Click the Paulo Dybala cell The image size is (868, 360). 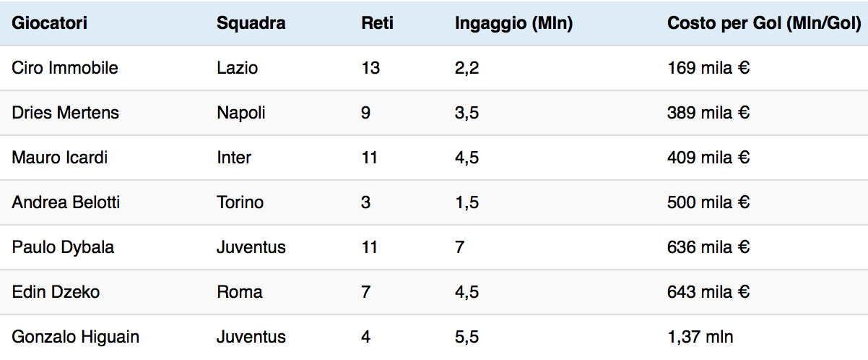click(x=63, y=247)
